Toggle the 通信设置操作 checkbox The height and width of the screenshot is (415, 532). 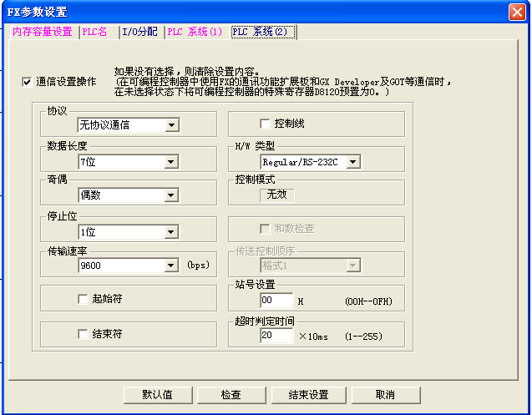click(27, 82)
